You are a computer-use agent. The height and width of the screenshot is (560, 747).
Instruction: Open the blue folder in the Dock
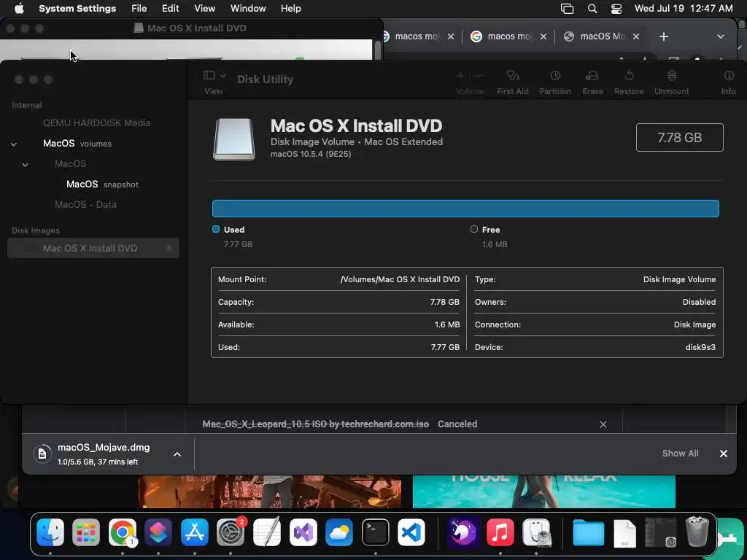pos(589,532)
